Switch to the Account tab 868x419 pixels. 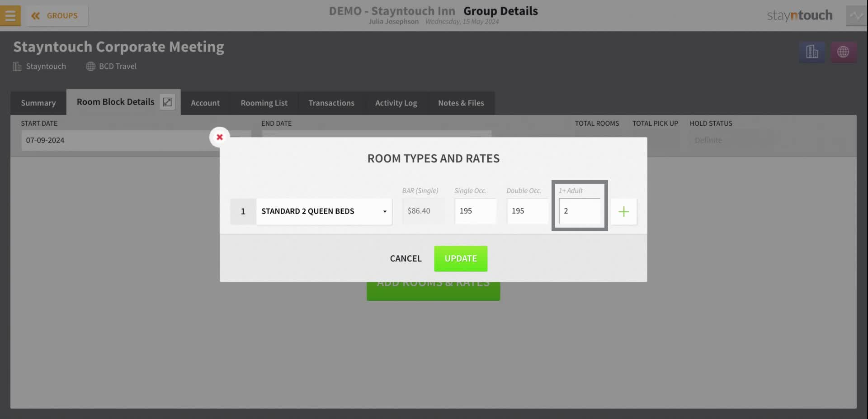click(x=205, y=103)
